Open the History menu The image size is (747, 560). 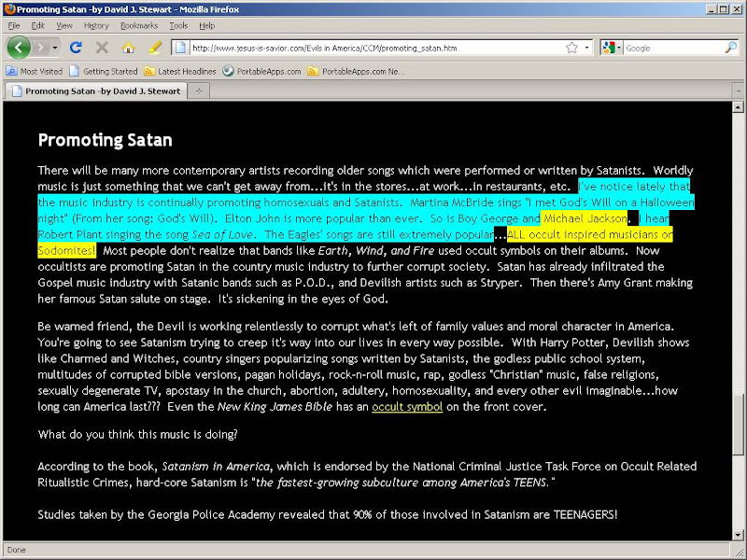tap(96, 26)
